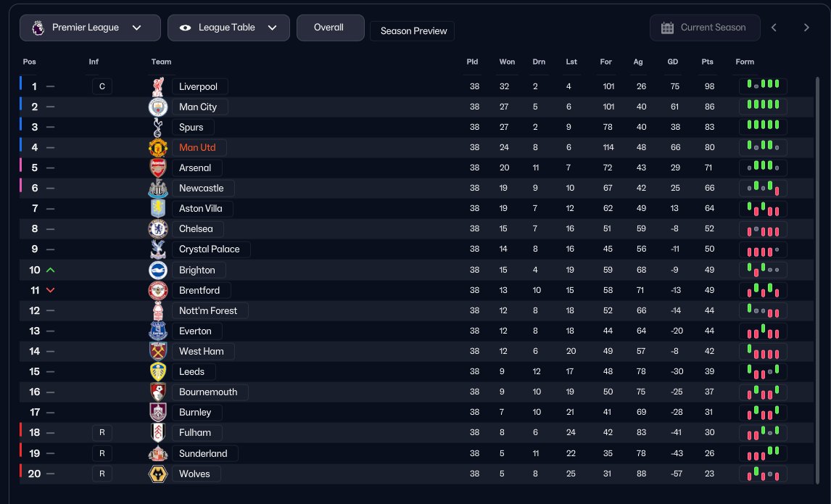Go to the next season arrow
Screen dimensions: 831x504
tap(806, 28)
